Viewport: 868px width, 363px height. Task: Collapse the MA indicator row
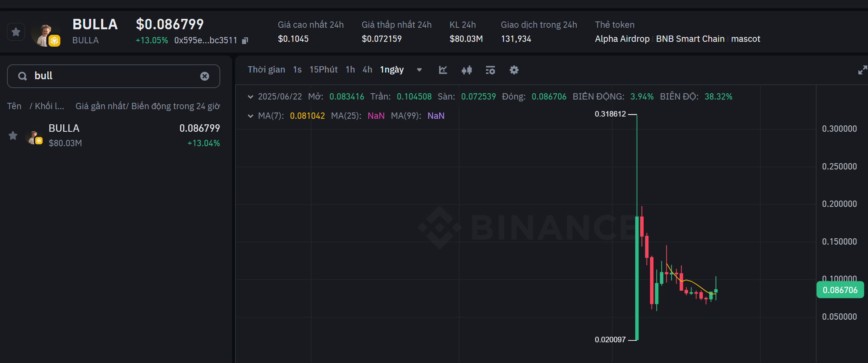pos(251,116)
